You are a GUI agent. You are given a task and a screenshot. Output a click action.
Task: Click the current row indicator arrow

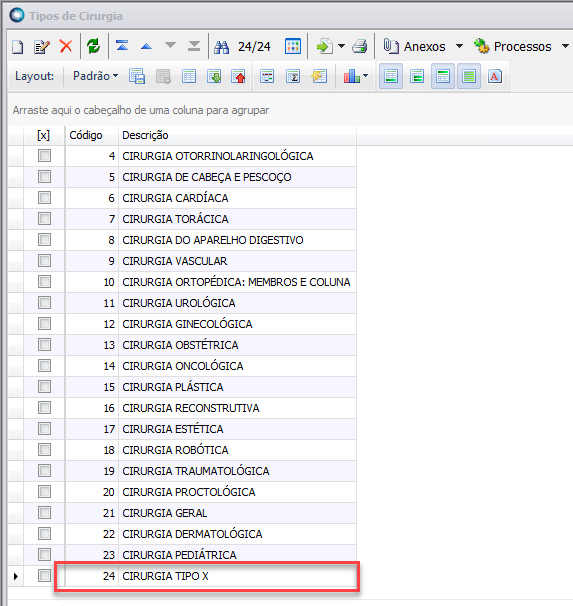coord(15,576)
